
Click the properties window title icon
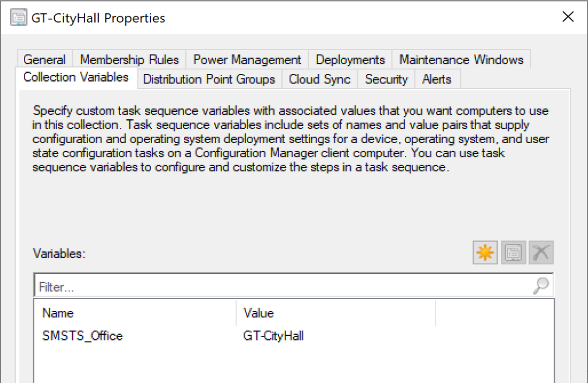tap(19, 17)
